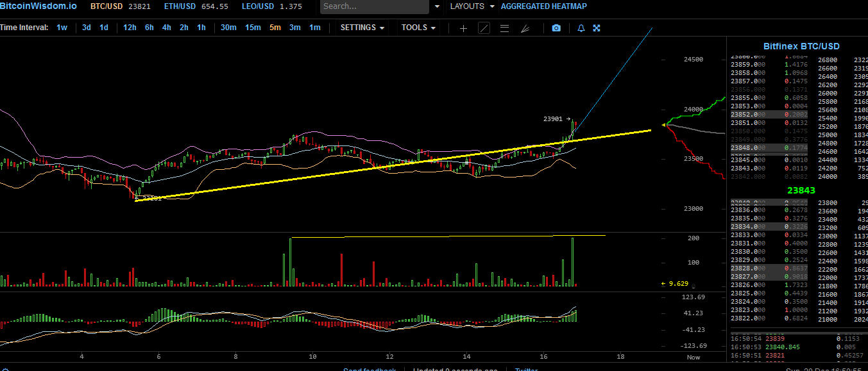Viewport: 868px width, 371px height.
Task: Switch time interval to 12h
Action: [x=130, y=28]
